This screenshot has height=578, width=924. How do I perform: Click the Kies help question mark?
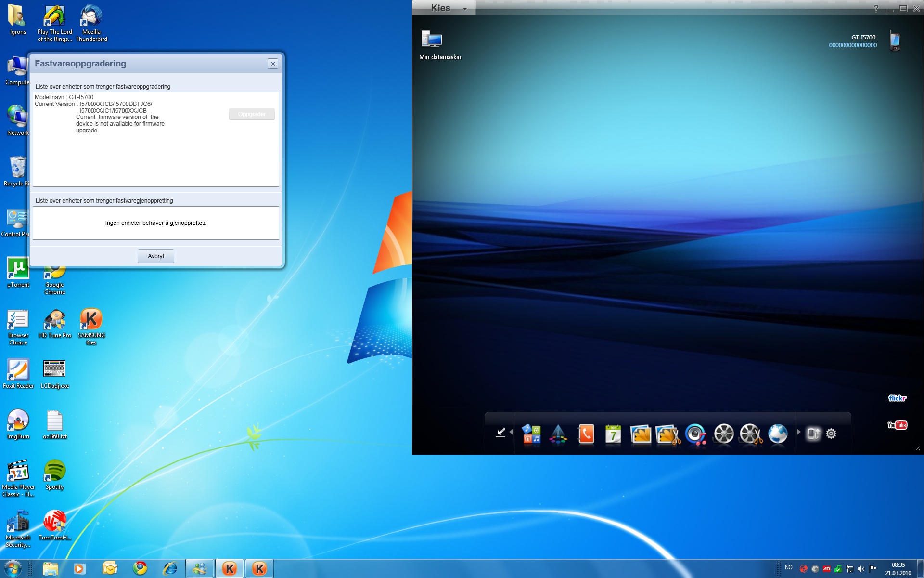click(x=876, y=8)
